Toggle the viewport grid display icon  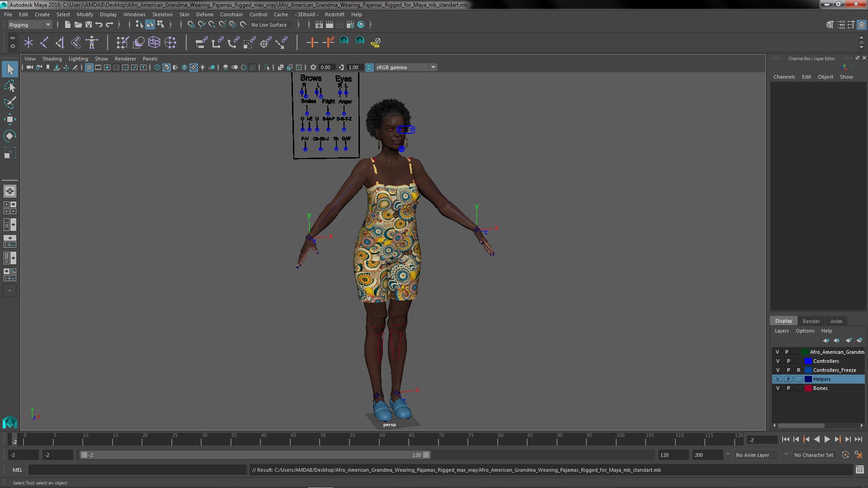tap(89, 67)
